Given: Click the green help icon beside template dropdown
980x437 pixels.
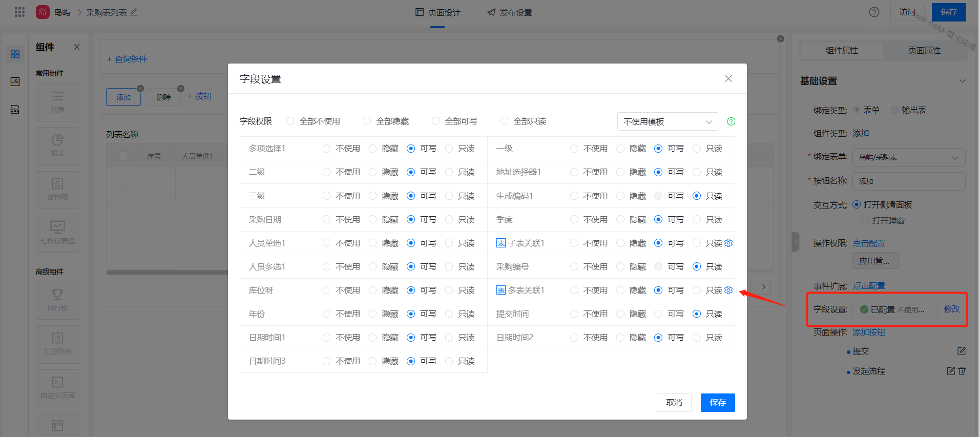Looking at the screenshot, I should [x=731, y=121].
